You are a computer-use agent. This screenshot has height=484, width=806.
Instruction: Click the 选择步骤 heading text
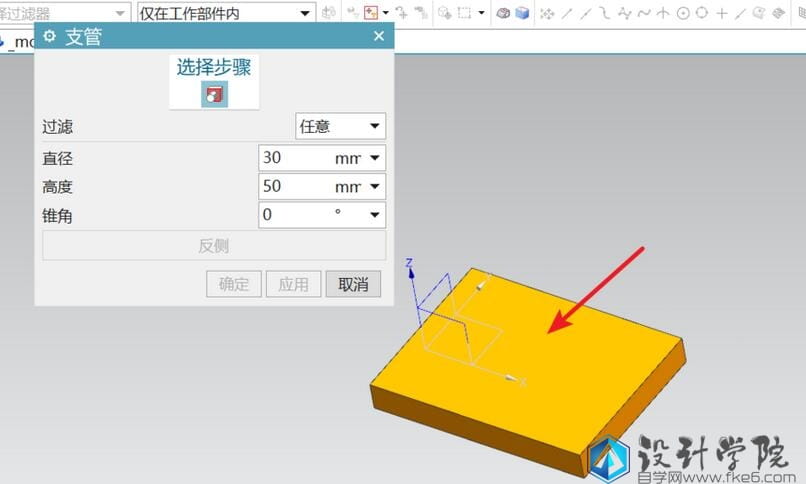pyautogui.click(x=214, y=67)
